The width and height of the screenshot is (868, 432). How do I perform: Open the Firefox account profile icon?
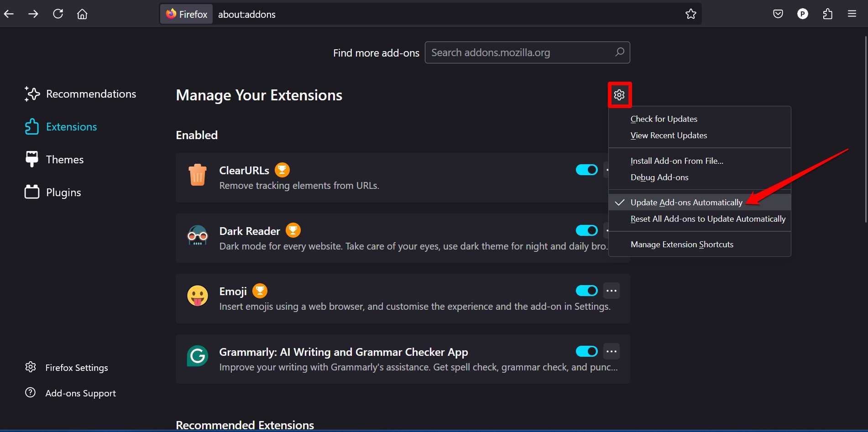click(x=802, y=14)
